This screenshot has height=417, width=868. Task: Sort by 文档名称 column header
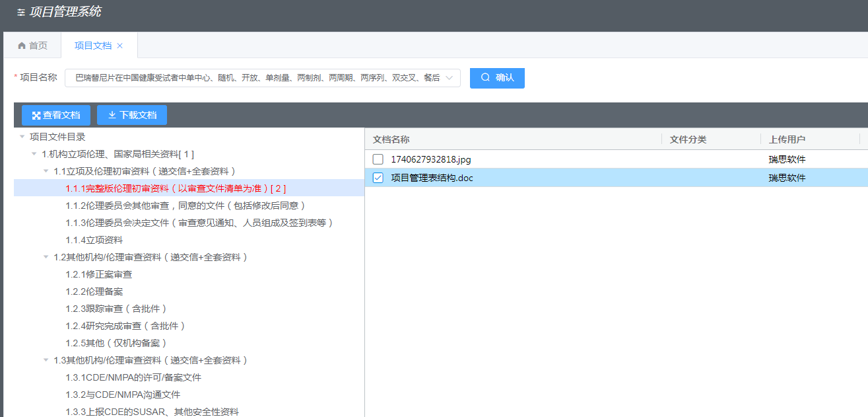click(x=391, y=139)
